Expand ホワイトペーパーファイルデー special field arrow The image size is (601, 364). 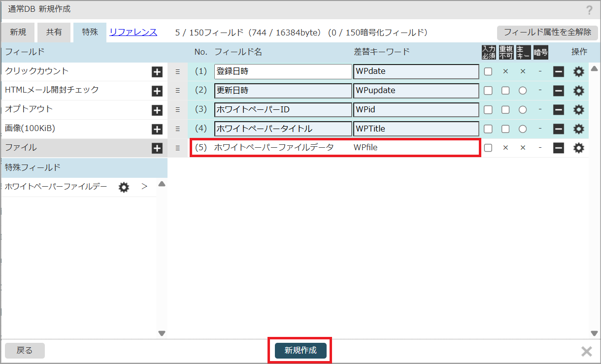tap(144, 187)
